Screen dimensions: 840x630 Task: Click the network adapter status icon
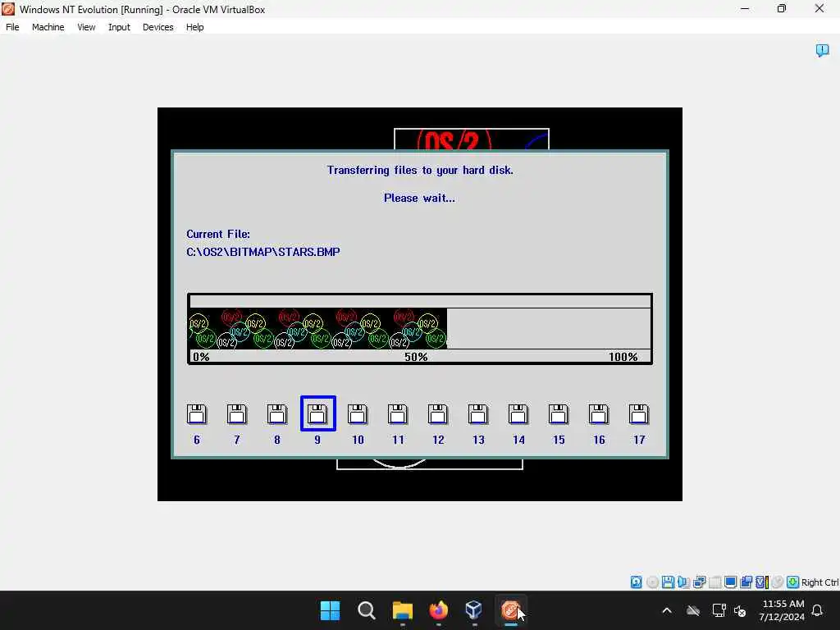(699, 582)
